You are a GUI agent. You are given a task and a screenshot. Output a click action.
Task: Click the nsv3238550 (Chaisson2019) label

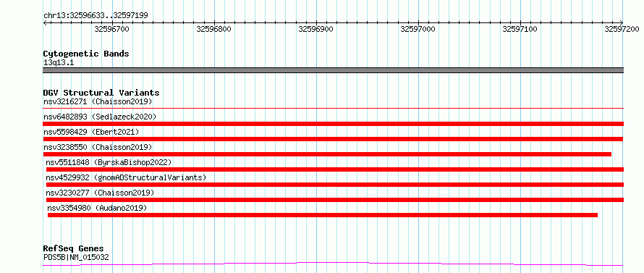click(x=98, y=147)
